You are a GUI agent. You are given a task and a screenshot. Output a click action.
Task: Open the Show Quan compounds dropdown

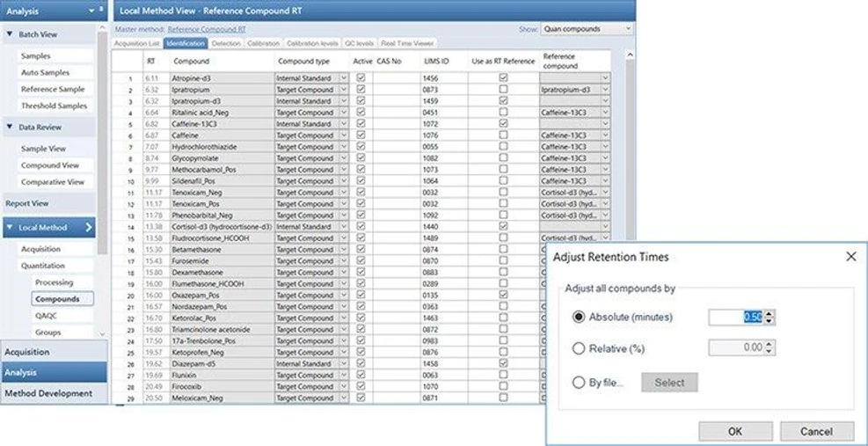tap(587, 29)
